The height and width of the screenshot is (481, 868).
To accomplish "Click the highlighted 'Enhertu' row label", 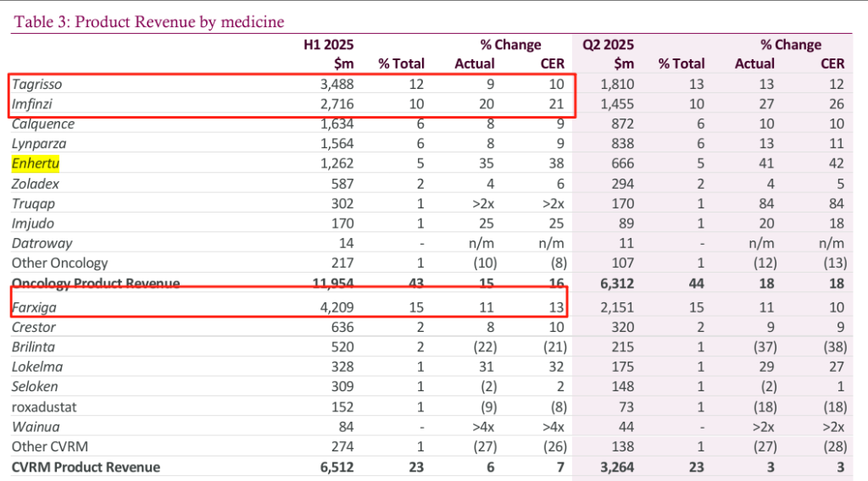I will [x=36, y=163].
